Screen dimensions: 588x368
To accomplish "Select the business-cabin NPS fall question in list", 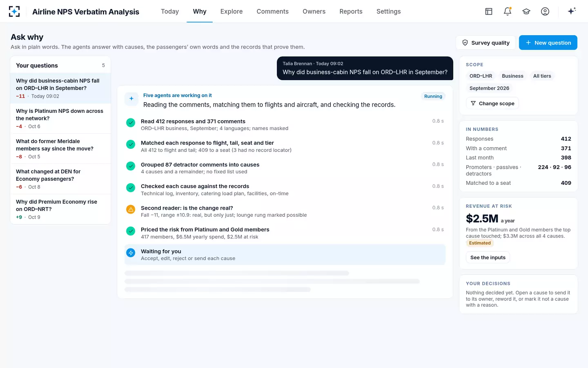I will click(x=60, y=88).
